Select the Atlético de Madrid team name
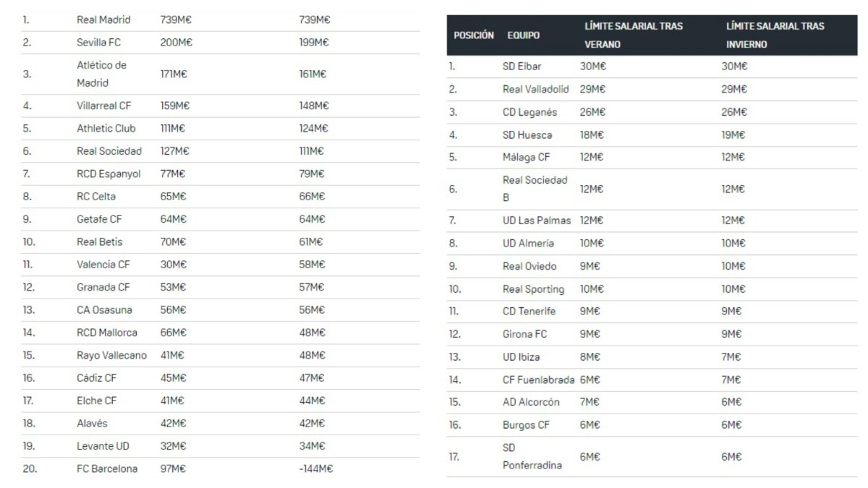 101,74
